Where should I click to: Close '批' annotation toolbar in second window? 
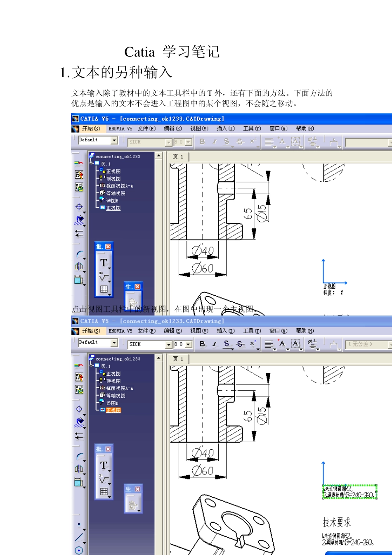(x=108, y=449)
